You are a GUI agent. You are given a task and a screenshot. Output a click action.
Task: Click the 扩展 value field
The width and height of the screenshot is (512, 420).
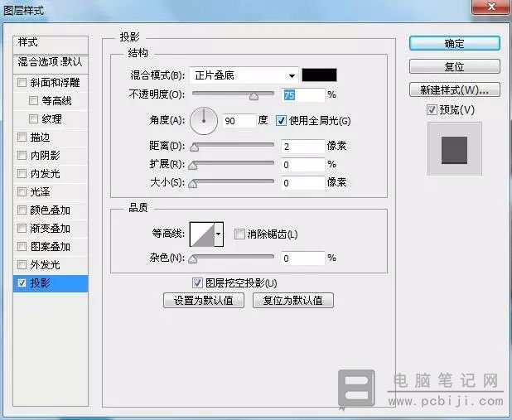click(303, 165)
